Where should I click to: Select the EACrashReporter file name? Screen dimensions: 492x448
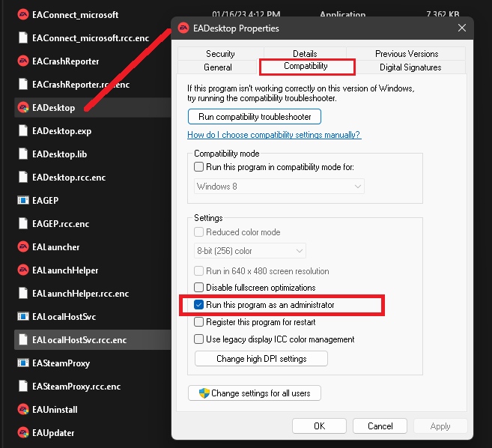pyautogui.click(x=66, y=61)
